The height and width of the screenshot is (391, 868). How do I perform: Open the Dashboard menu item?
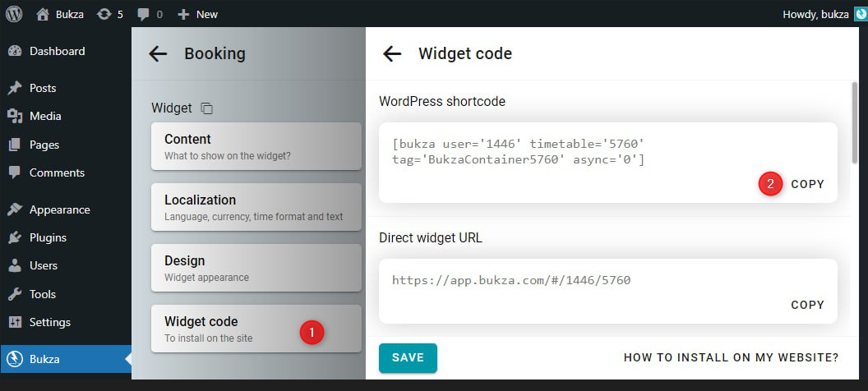point(56,51)
